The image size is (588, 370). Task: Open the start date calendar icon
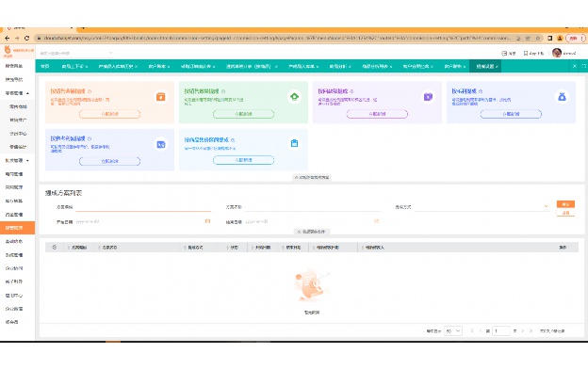coord(207,221)
